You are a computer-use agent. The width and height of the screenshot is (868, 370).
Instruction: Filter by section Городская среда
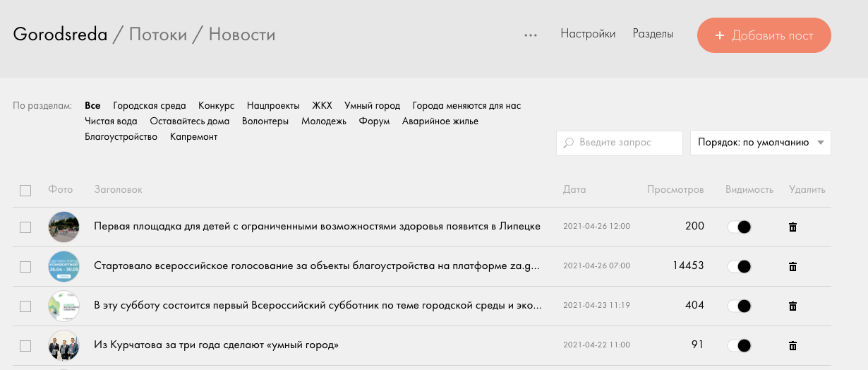tap(150, 106)
